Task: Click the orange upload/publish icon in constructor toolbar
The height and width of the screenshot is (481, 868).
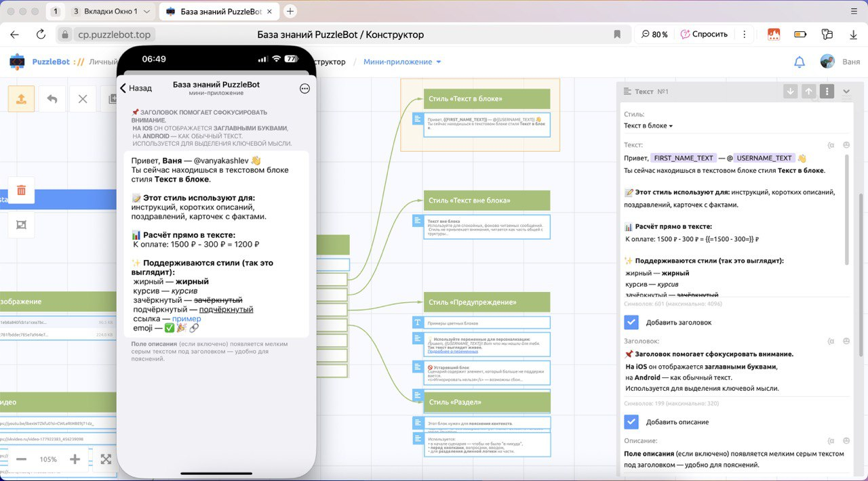Action: [21, 99]
